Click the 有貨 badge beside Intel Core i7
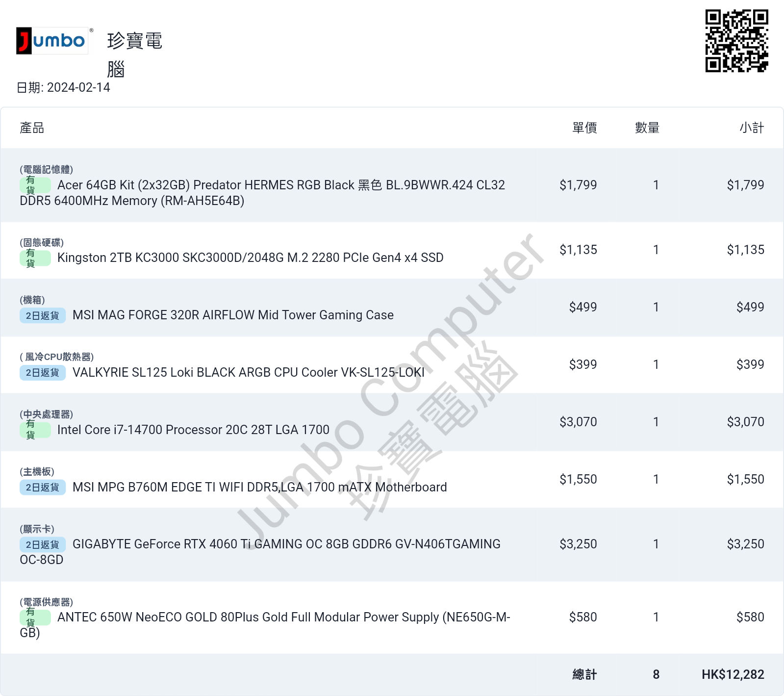The image size is (784, 696). pos(35,430)
